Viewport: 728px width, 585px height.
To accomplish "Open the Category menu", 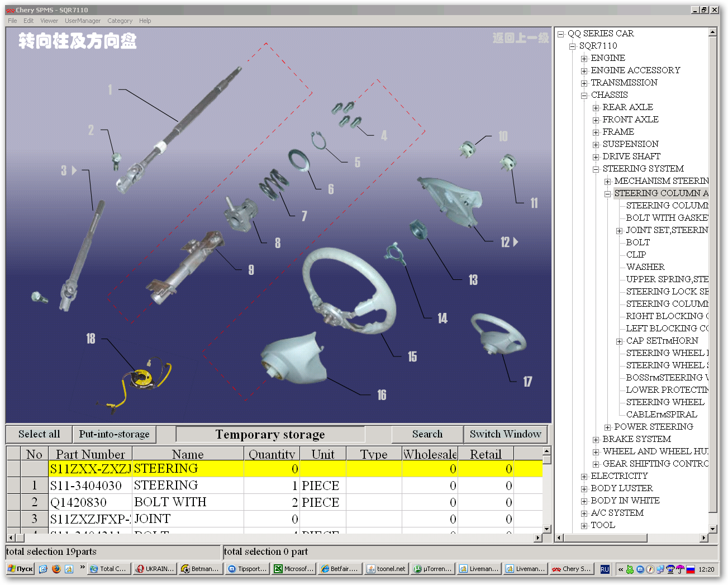I will [120, 21].
